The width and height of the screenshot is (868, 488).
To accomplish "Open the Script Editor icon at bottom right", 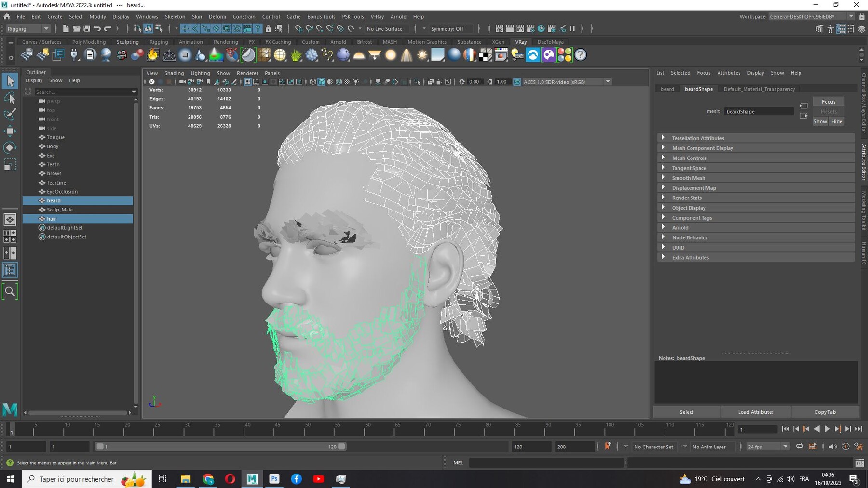I will pos(860,463).
